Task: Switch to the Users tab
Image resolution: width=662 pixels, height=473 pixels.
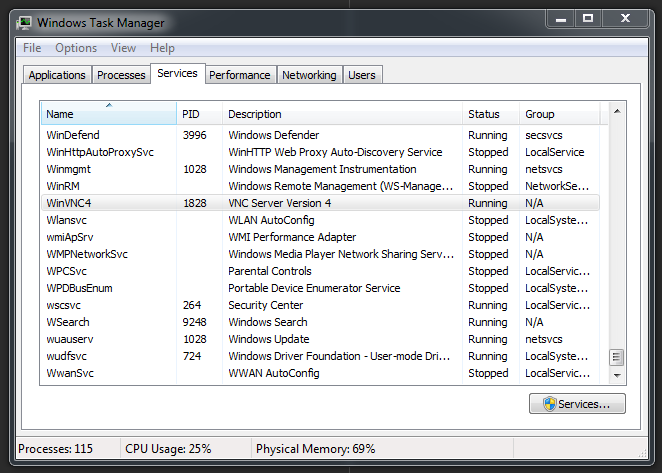Action: 362,75
